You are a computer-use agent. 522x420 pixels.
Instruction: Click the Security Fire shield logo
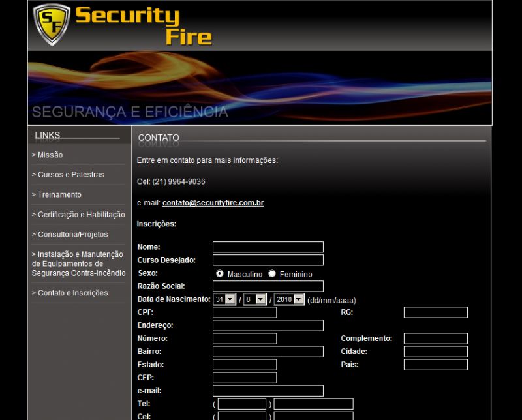coord(52,25)
